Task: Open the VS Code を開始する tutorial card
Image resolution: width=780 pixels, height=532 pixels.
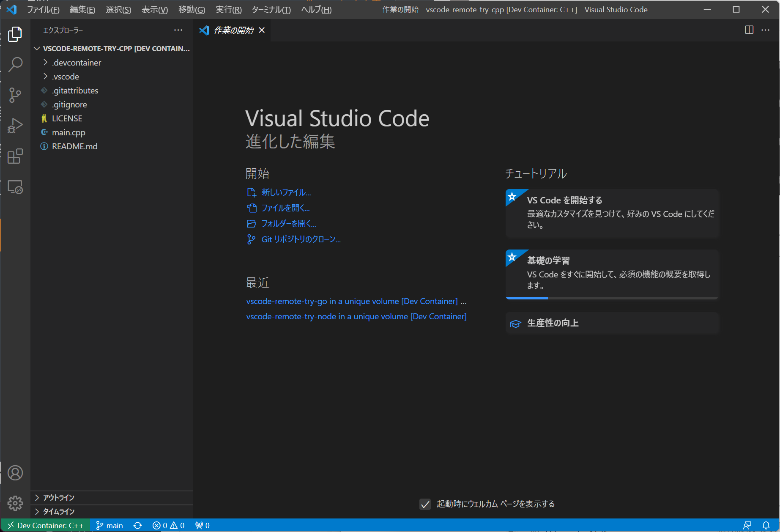Action: click(612, 213)
